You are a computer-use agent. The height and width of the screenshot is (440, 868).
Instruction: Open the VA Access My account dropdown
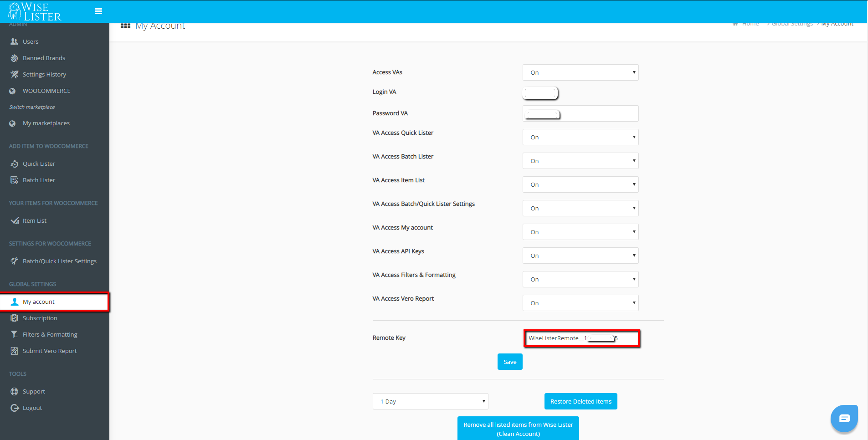[580, 232]
